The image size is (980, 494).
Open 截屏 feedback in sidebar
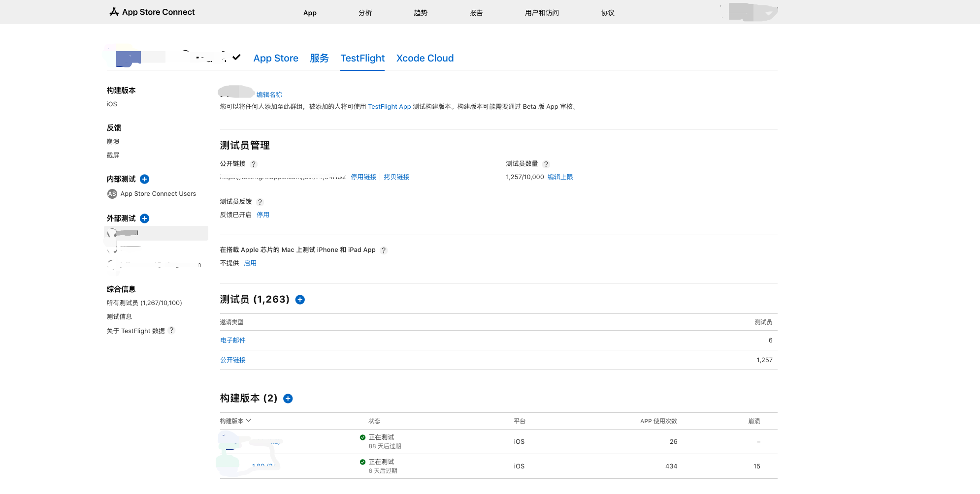(113, 155)
